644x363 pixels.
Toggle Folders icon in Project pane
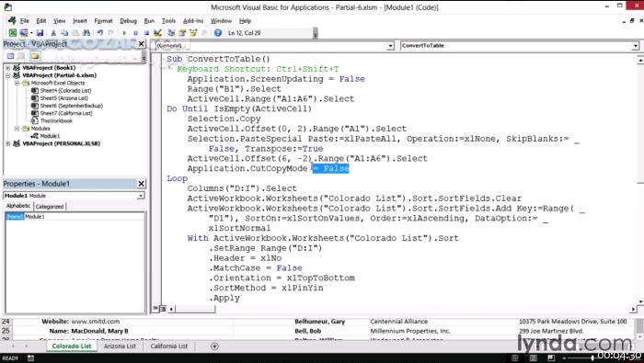[35, 56]
